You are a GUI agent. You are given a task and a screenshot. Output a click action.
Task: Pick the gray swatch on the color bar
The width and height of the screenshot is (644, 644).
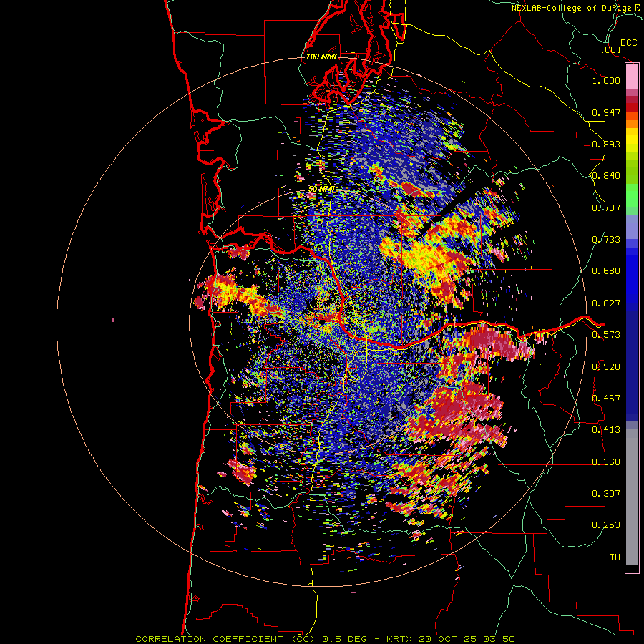(x=632, y=497)
